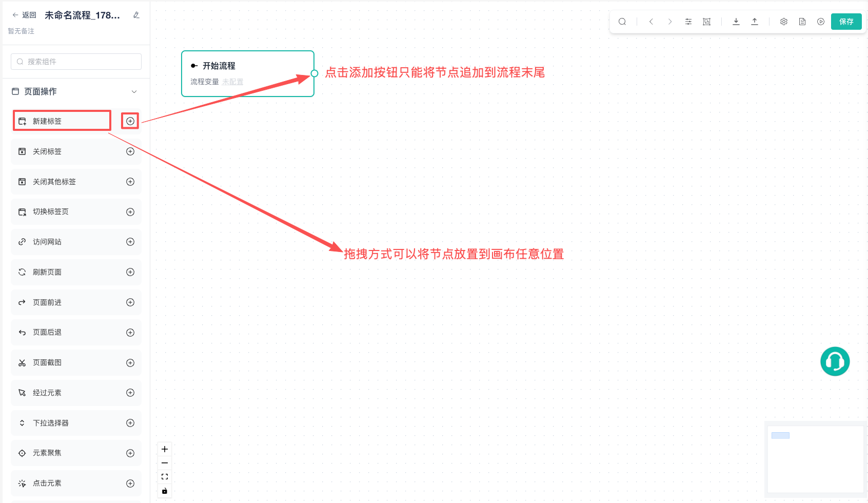The width and height of the screenshot is (868, 503).
Task: Select the 页面截图 component row
Action: point(76,363)
